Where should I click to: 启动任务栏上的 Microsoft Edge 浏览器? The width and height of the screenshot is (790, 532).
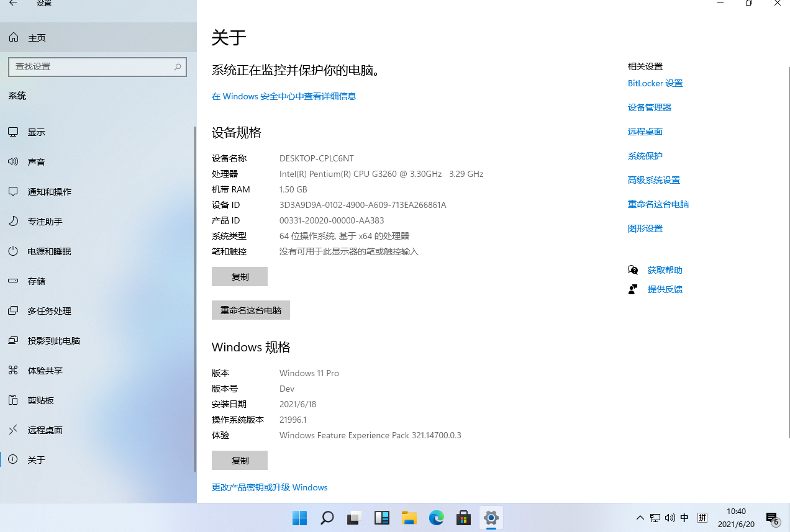(436, 517)
